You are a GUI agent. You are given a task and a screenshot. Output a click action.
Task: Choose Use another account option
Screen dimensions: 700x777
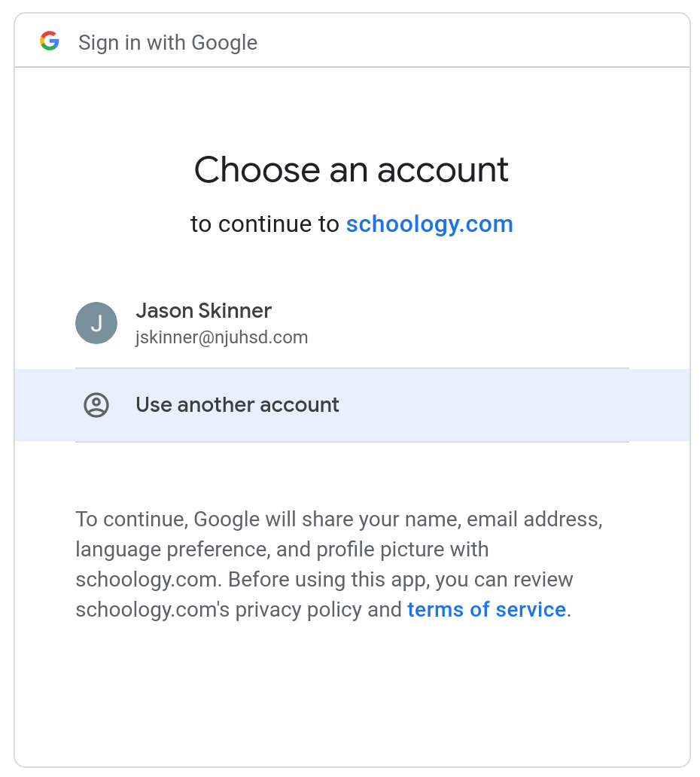(237, 405)
